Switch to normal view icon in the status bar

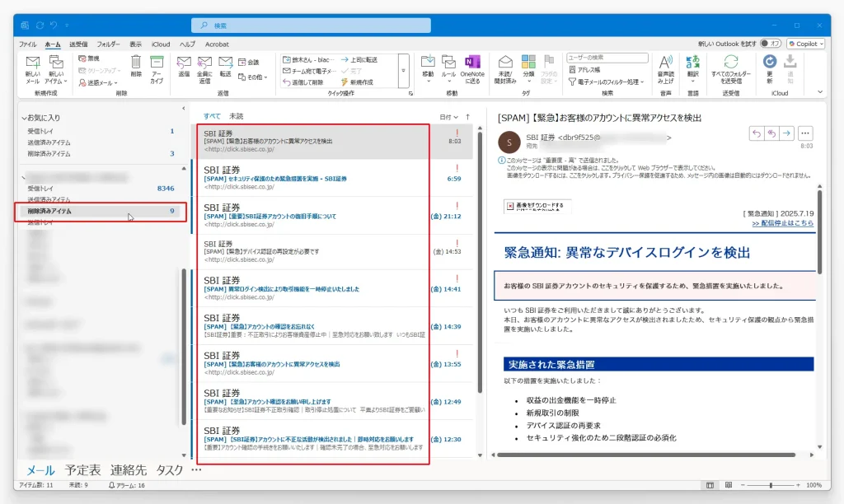pos(710,485)
